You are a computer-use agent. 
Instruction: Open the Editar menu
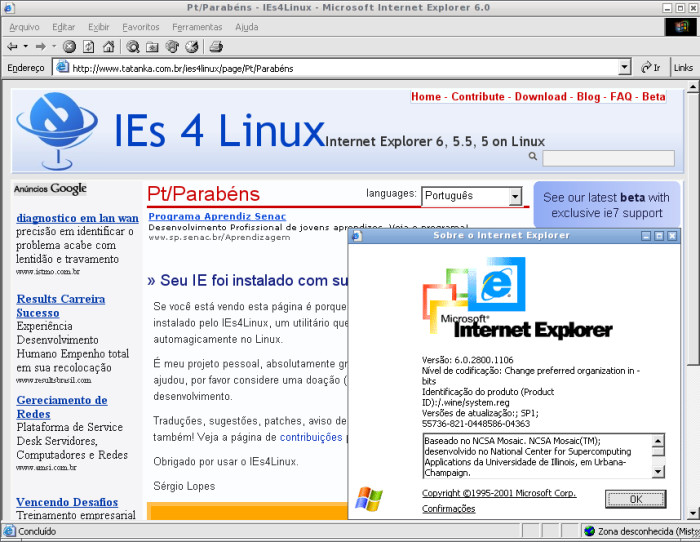coord(63,27)
